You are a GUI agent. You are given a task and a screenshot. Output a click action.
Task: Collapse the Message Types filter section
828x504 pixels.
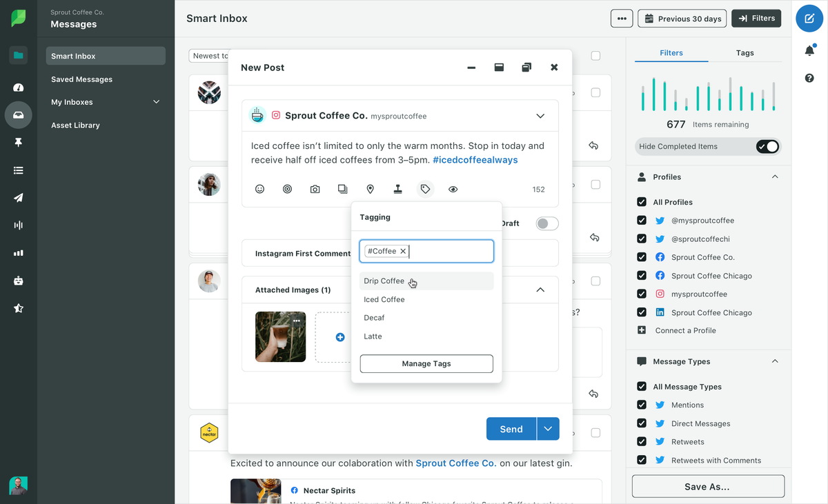(x=775, y=361)
